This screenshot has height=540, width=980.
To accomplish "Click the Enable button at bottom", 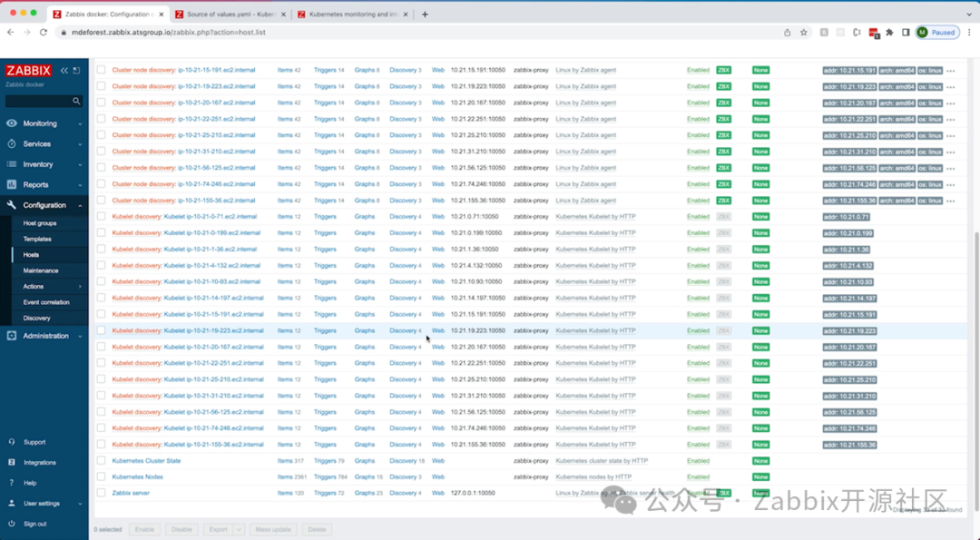I will pyautogui.click(x=144, y=529).
